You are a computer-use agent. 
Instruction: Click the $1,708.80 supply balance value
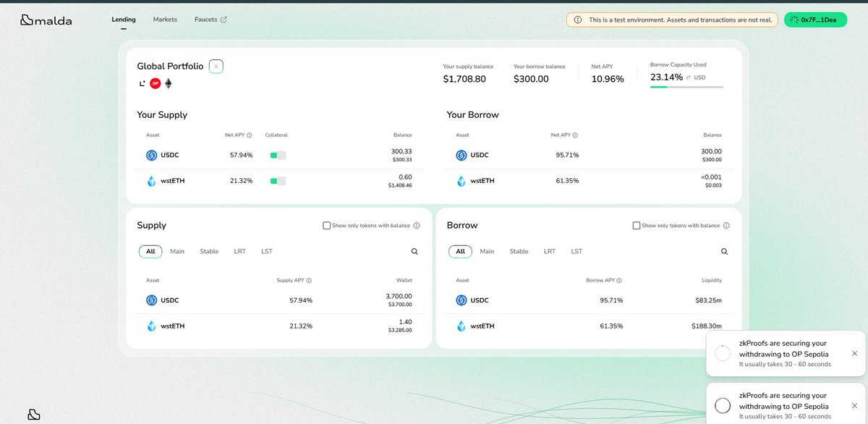click(x=464, y=79)
